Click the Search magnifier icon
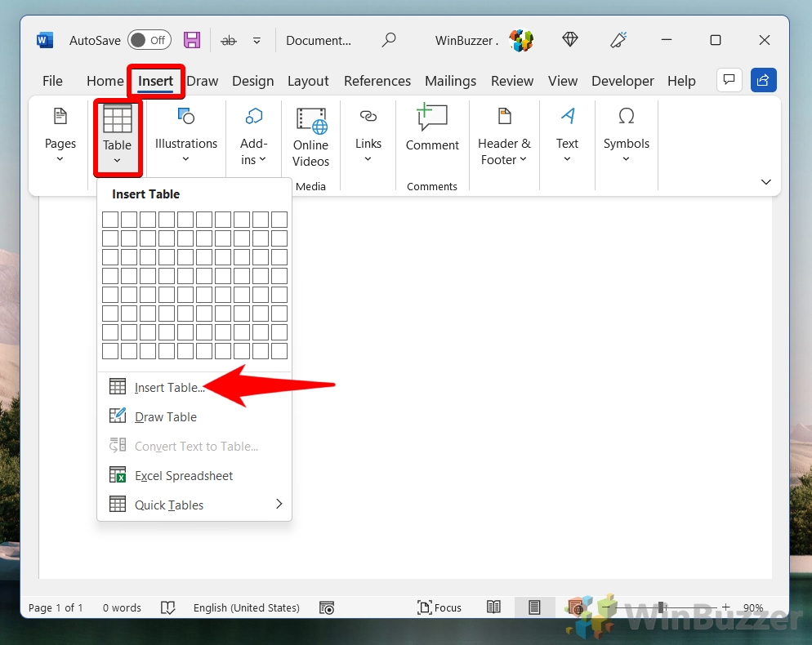 389,40
